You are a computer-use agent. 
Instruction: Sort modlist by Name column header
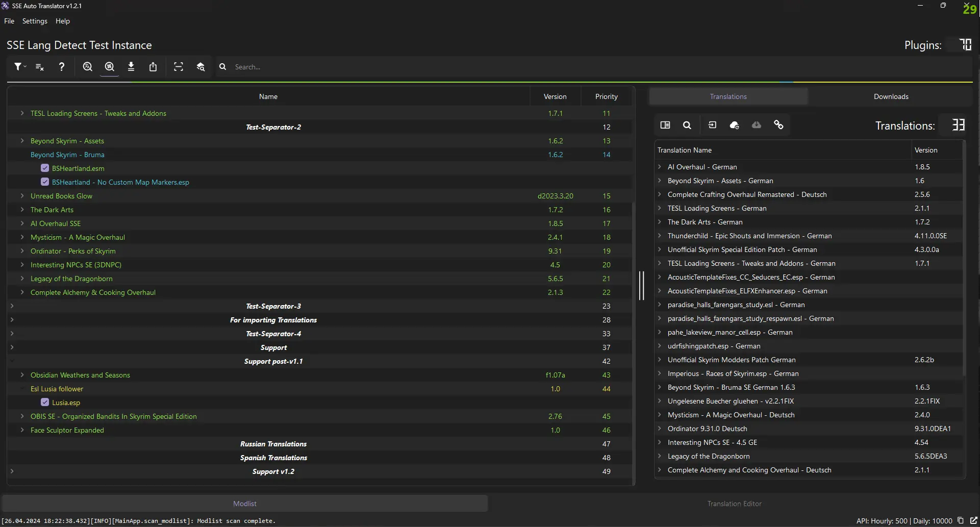[x=268, y=96]
